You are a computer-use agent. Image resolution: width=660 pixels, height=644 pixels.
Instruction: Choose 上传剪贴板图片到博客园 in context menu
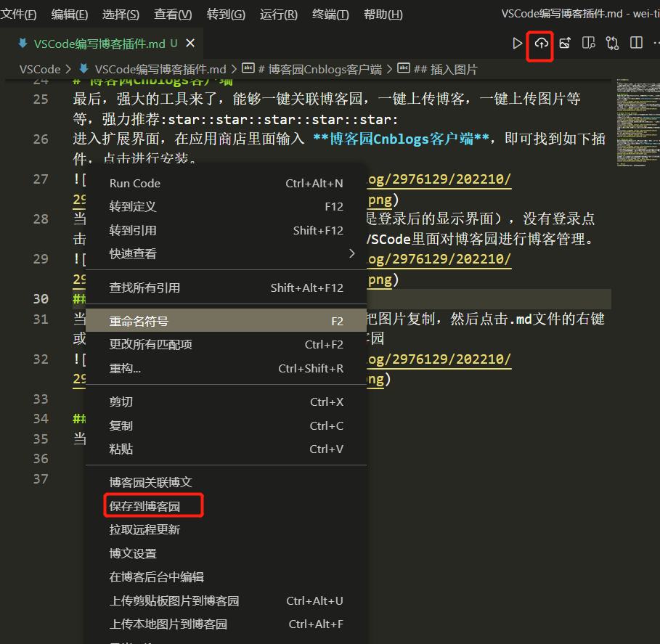point(226,600)
